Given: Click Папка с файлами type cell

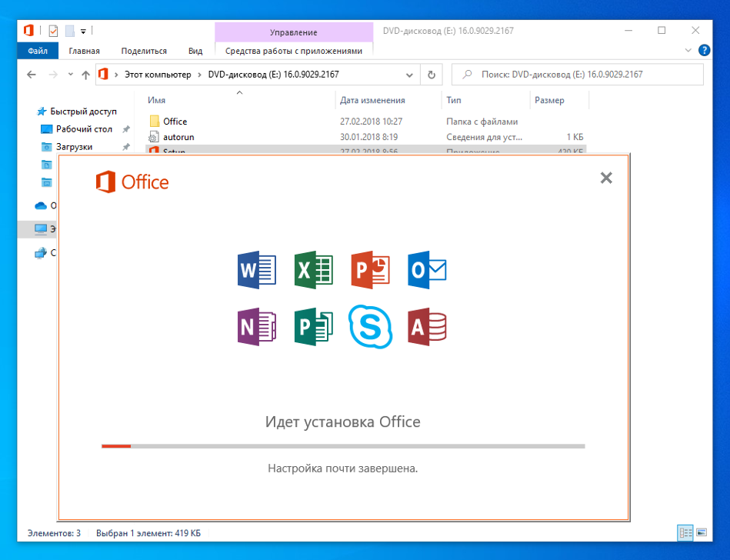Looking at the screenshot, I should [482, 122].
